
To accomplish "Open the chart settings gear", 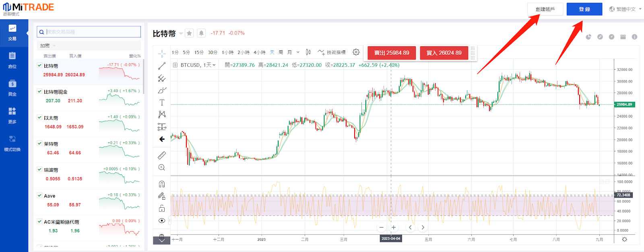I will (356, 52).
